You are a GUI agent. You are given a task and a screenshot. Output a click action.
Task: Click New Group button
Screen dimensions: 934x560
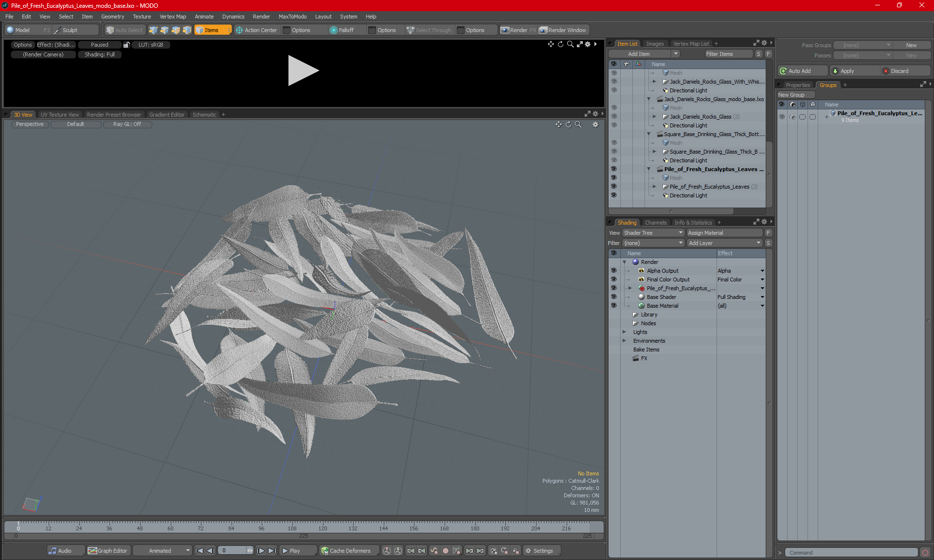[x=795, y=95]
